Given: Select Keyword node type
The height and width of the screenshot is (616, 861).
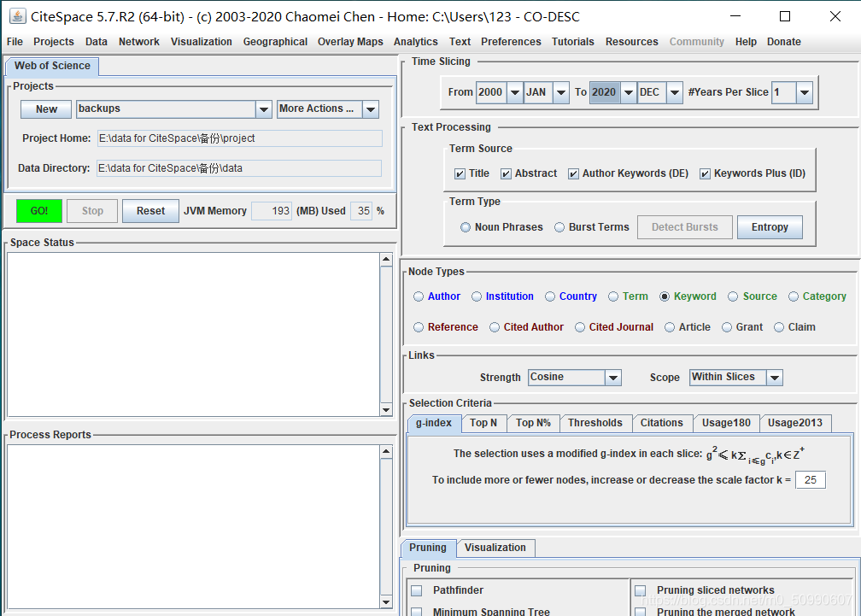Looking at the screenshot, I should [x=665, y=296].
